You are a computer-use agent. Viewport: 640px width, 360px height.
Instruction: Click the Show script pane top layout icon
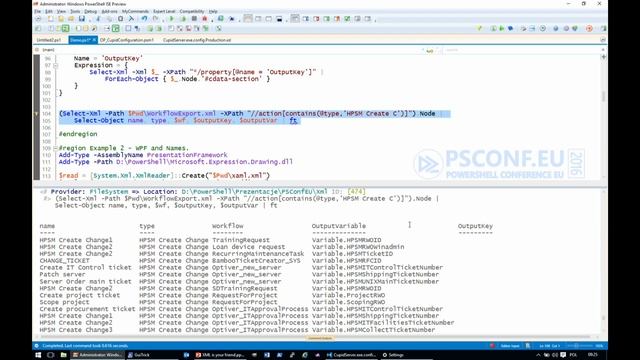(248, 19)
